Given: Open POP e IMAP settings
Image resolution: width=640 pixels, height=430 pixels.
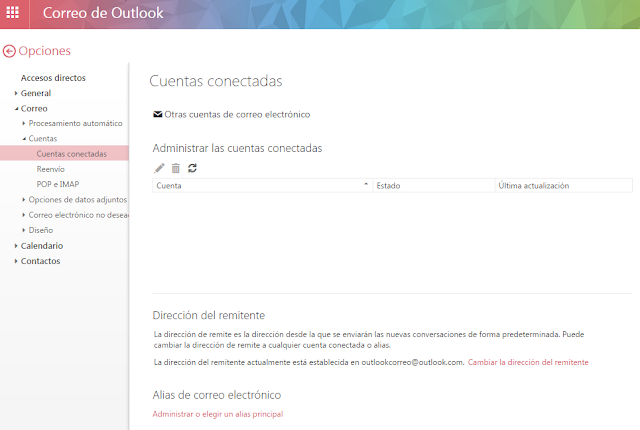Looking at the screenshot, I should (58, 184).
